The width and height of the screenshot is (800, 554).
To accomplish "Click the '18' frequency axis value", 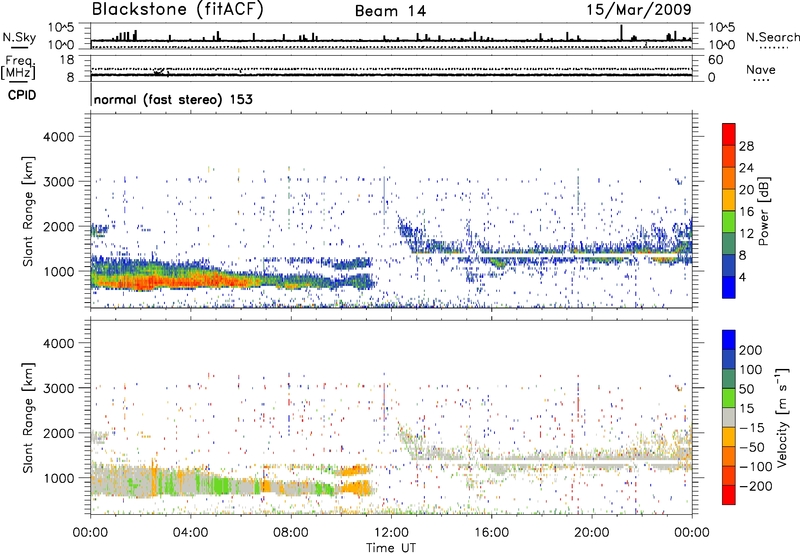I will 67,60.
